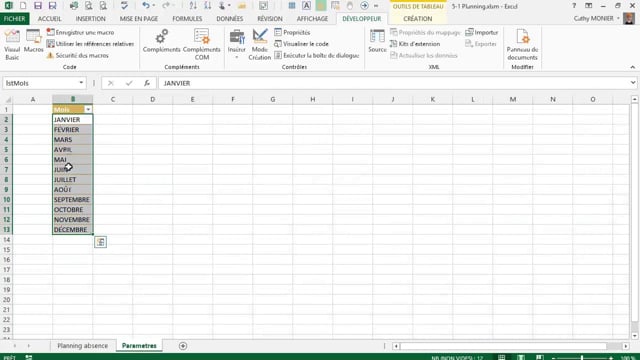Image resolution: width=640 pixels, height=360 pixels.
Task: Open Cathy MONIER account menu
Action: click(x=596, y=18)
